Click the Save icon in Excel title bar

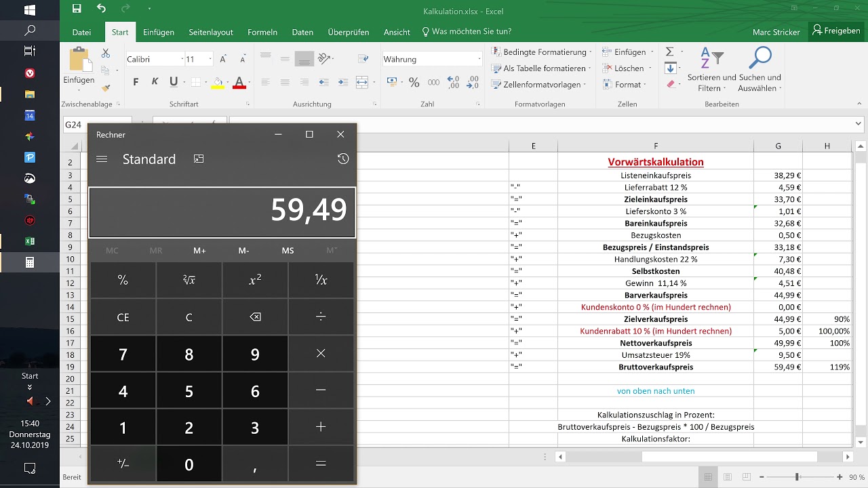pos(77,9)
